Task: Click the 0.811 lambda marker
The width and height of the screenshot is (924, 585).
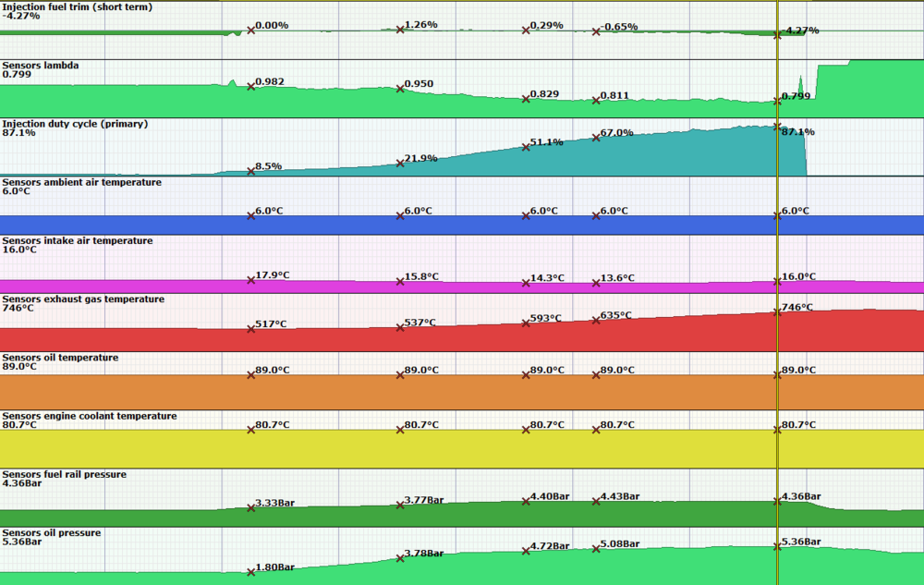Action: 596,100
